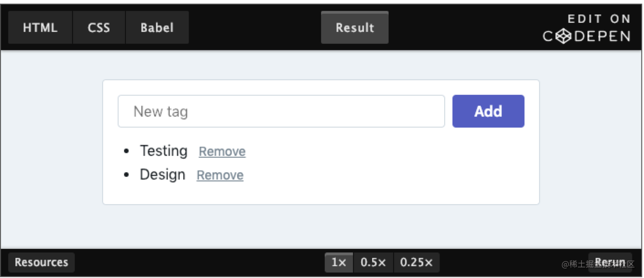
Task: Select the Result view tab
Action: point(355,27)
